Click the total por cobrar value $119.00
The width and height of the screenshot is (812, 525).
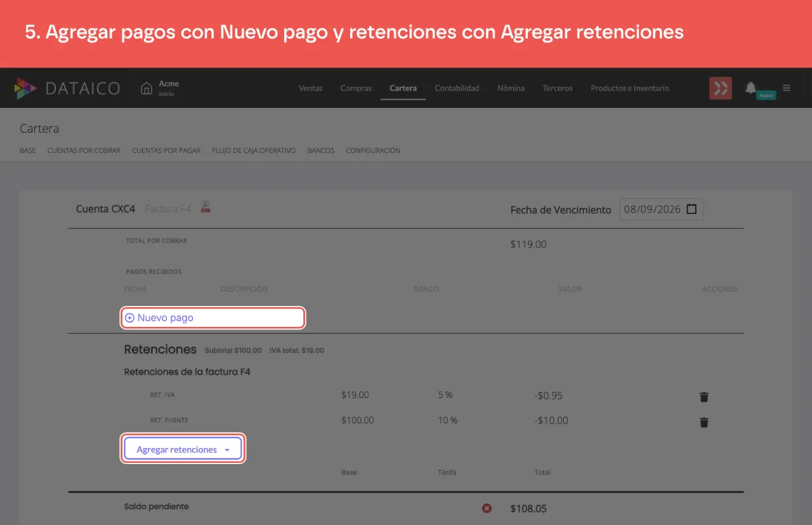[528, 244]
